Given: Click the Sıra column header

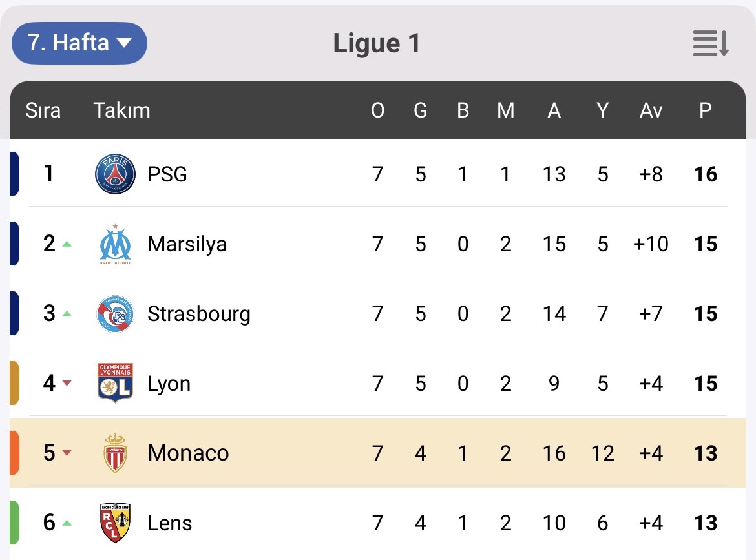Looking at the screenshot, I should (43, 110).
